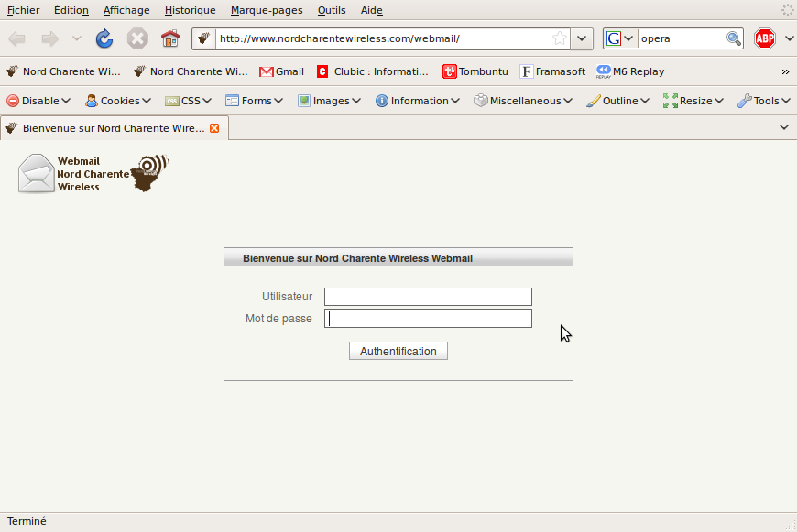
Task: Click the Reload page icon
Action: (x=104, y=38)
